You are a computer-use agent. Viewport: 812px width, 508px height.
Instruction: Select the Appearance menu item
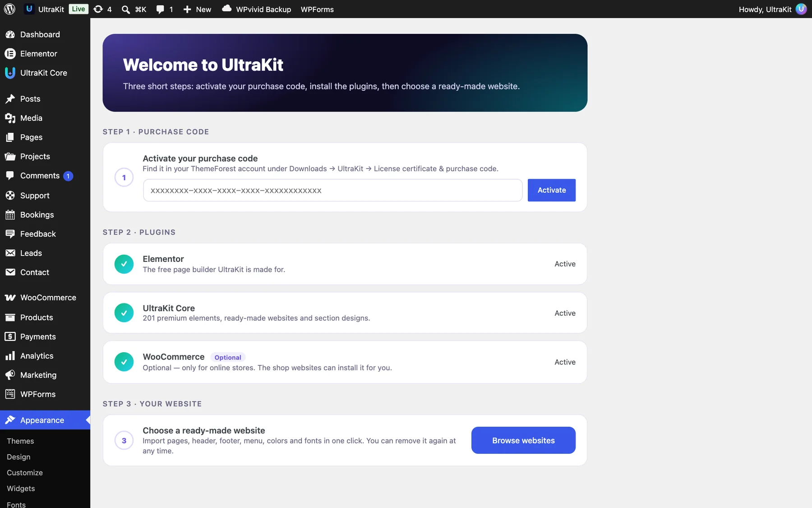click(45, 420)
